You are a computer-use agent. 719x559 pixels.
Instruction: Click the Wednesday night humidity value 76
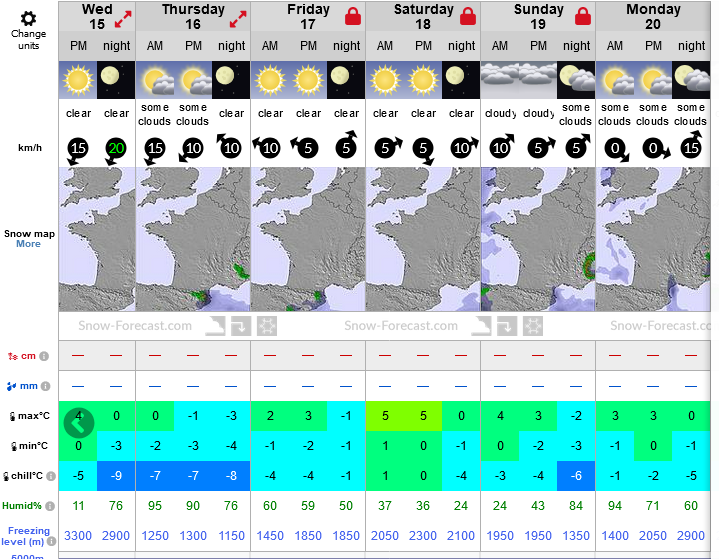pyautogui.click(x=116, y=506)
